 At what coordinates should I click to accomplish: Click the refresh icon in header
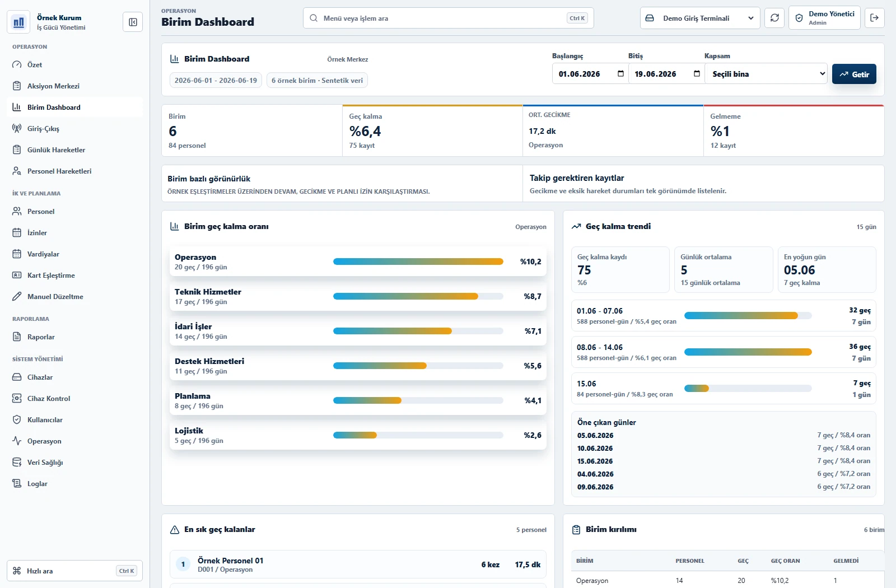pyautogui.click(x=774, y=18)
